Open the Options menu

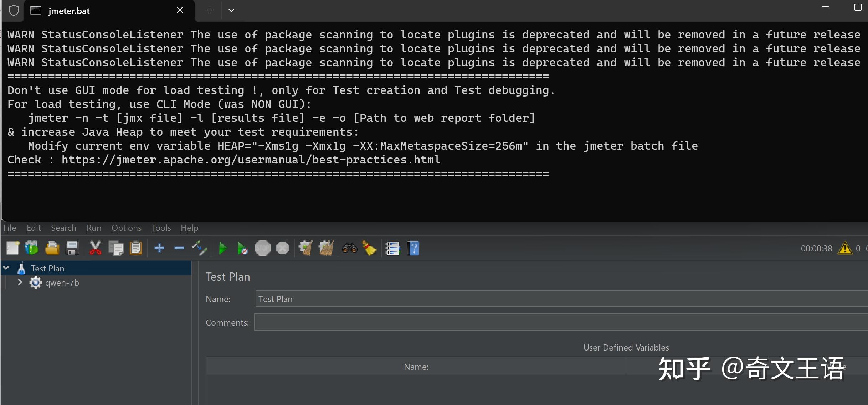pyautogui.click(x=126, y=228)
